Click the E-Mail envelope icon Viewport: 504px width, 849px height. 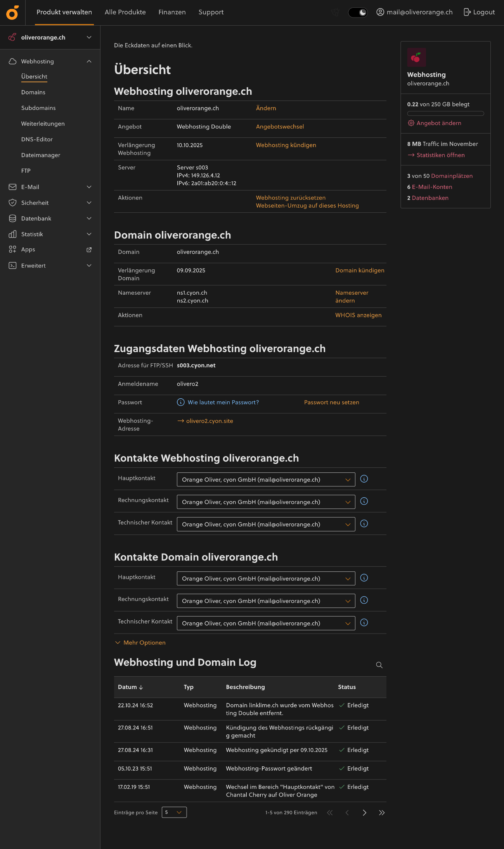tap(12, 187)
